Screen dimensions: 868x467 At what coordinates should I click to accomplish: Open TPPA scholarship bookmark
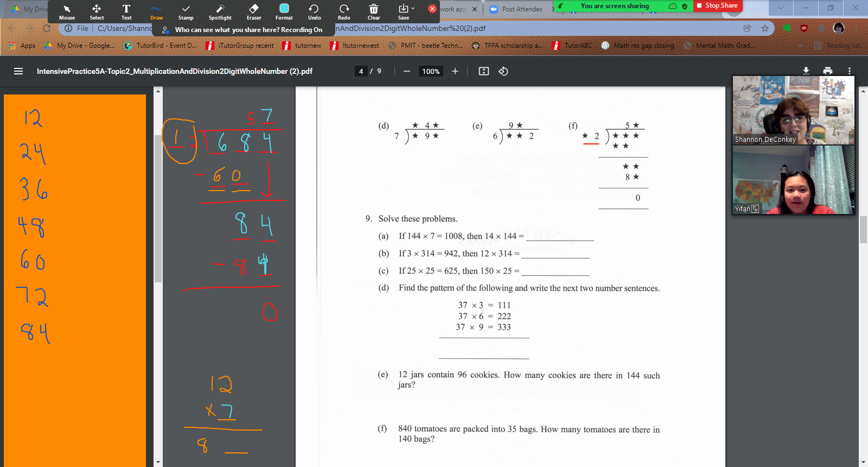(x=507, y=46)
